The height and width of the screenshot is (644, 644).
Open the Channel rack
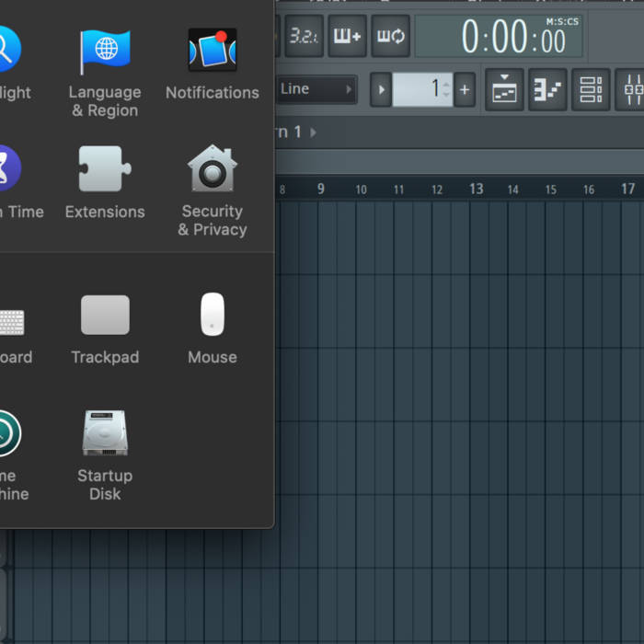tap(591, 89)
